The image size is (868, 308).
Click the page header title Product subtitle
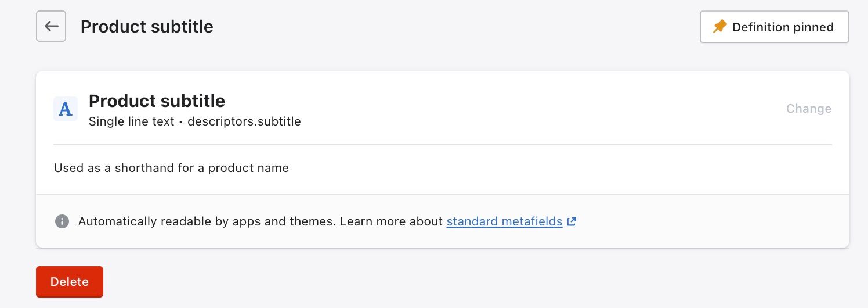point(147,27)
